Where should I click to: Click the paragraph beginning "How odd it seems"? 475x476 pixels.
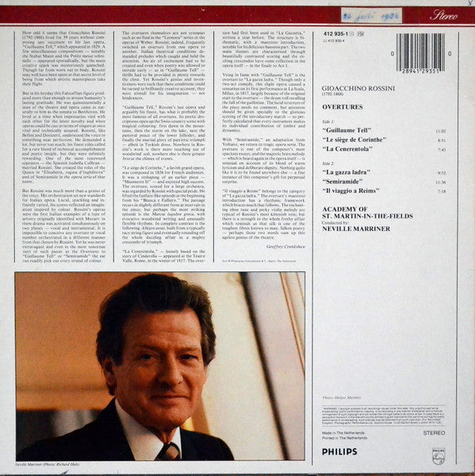click(x=63, y=58)
